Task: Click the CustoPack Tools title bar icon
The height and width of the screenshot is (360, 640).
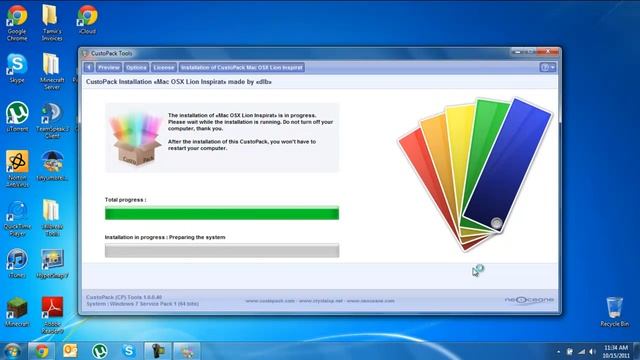Action: coord(85,53)
